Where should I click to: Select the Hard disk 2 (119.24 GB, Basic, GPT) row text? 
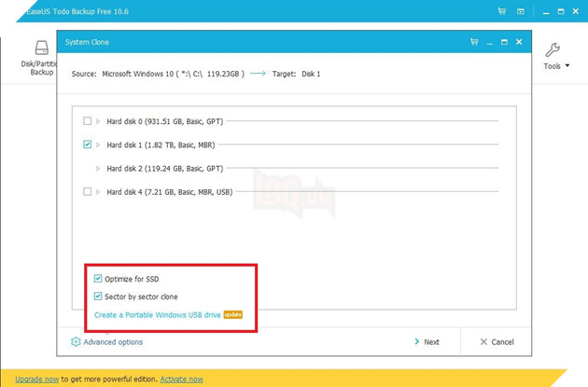point(165,169)
